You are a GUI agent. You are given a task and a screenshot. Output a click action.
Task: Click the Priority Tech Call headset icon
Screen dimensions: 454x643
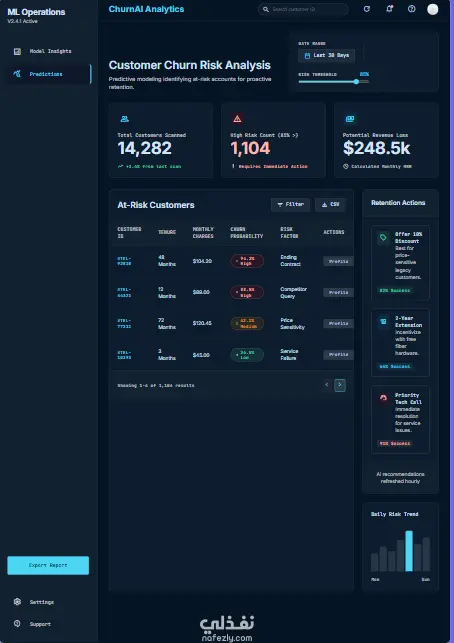coord(383,398)
